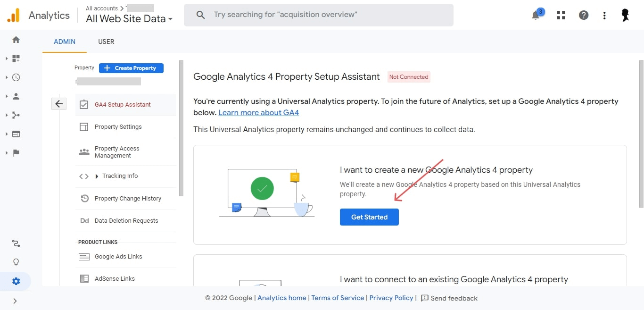644x310 pixels.
Task: Open the Attribution path icon near the sidebar bottom
Action: click(x=16, y=243)
